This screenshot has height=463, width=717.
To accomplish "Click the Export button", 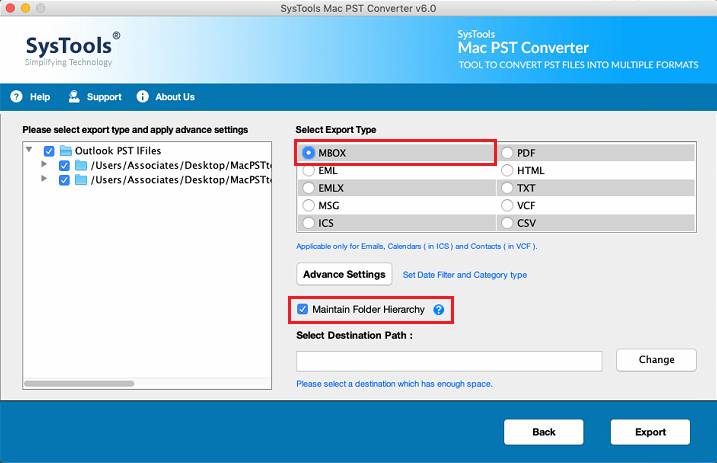I will [650, 432].
